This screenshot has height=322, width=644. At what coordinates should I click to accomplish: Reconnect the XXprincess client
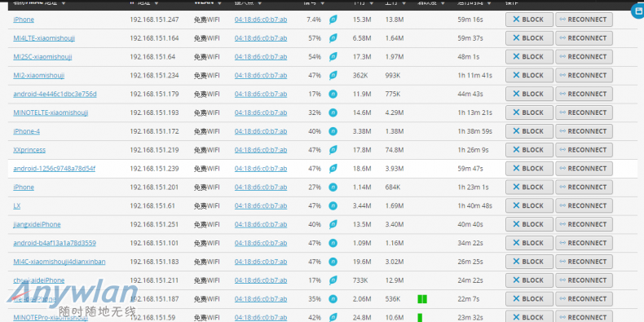(x=584, y=150)
